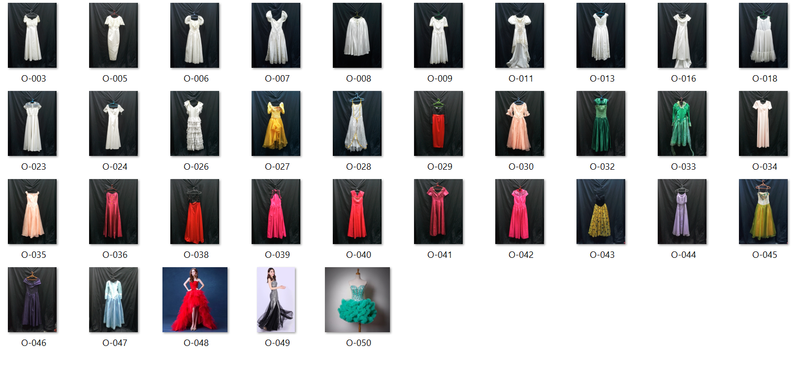Image resolution: width=800 pixels, height=367 pixels.
Task: Select the O-011 dress photo
Action: [519, 35]
